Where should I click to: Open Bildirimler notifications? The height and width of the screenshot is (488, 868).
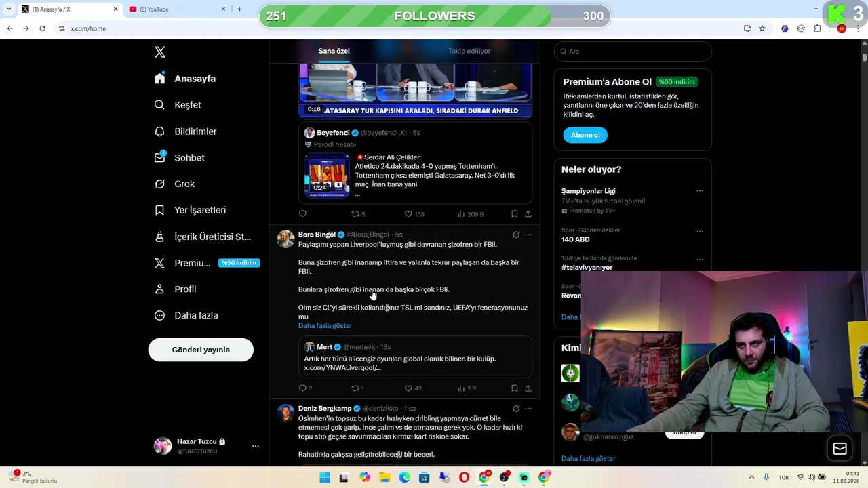tap(185, 131)
